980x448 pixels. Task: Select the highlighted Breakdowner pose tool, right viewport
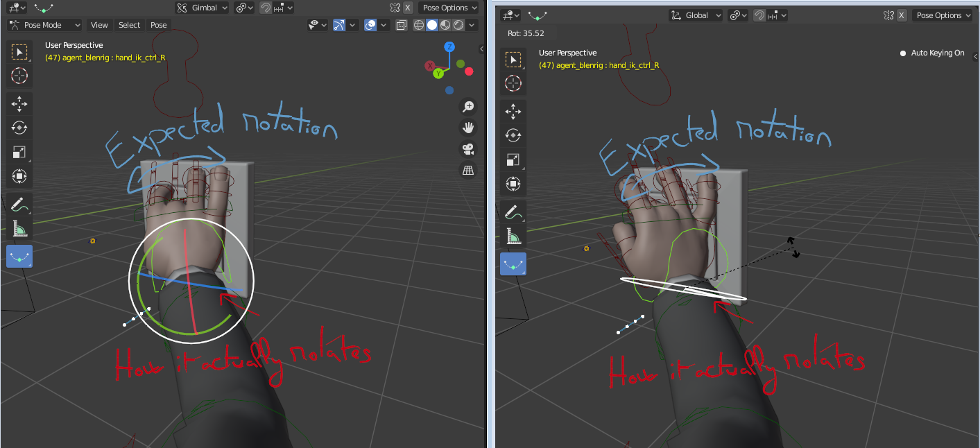(x=513, y=264)
